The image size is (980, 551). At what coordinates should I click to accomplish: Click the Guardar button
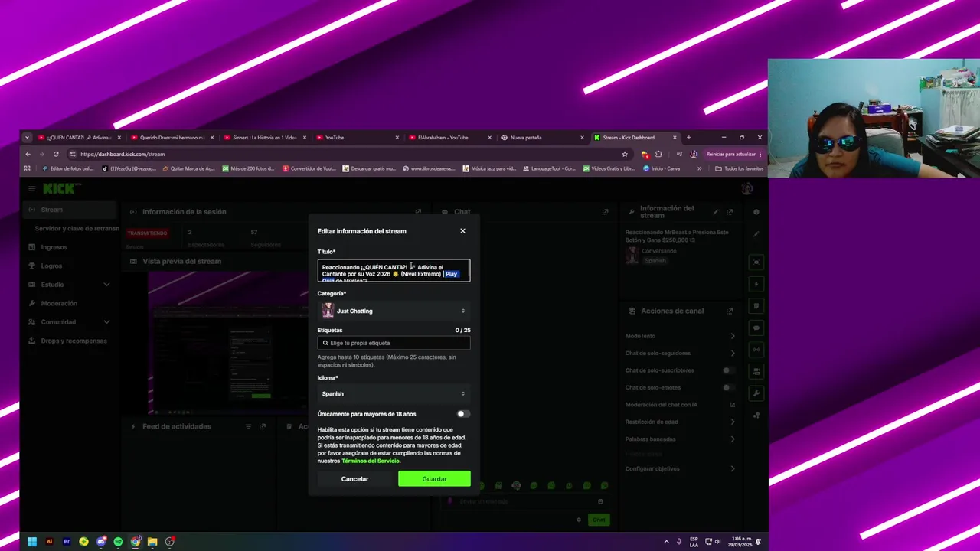point(434,479)
